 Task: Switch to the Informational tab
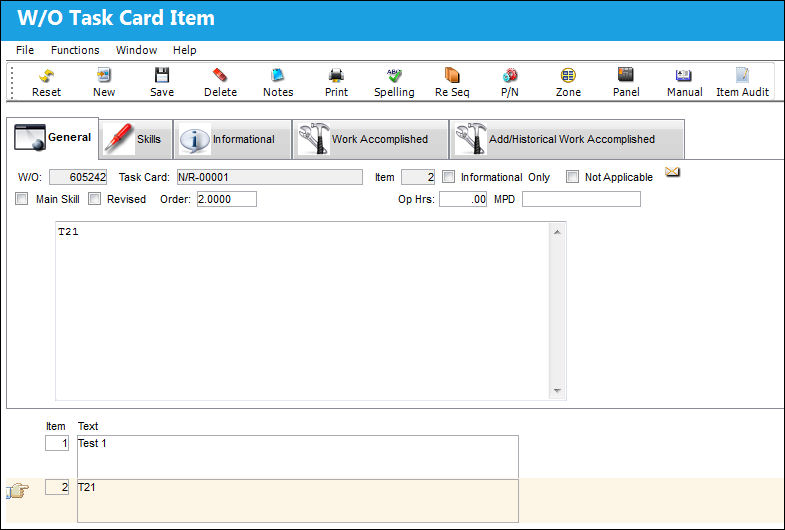pyautogui.click(x=232, y=139)
